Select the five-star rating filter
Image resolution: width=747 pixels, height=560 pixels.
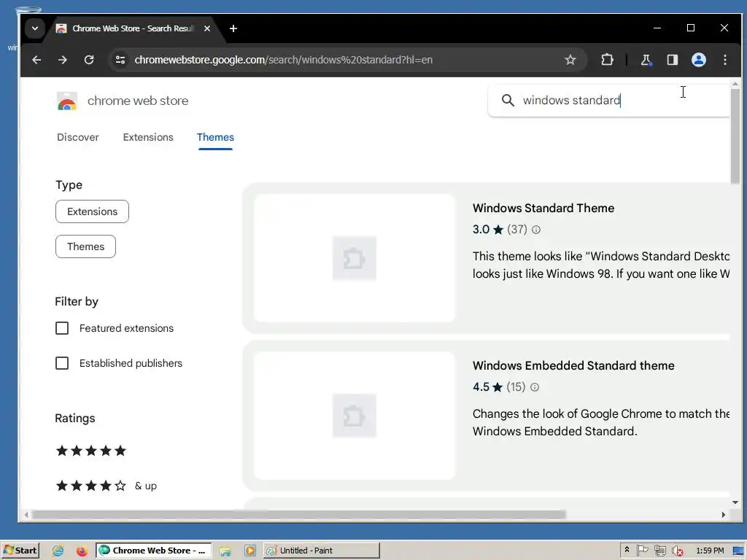[91, 451]
